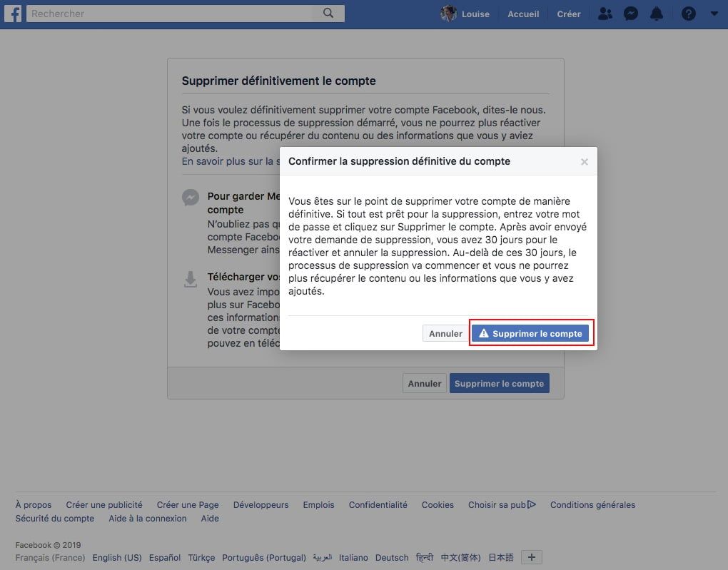Confirm Supprimer le compte in dialog
This screenshot has height=570, width=728.
pyautogui.click(x=530, y=333)
